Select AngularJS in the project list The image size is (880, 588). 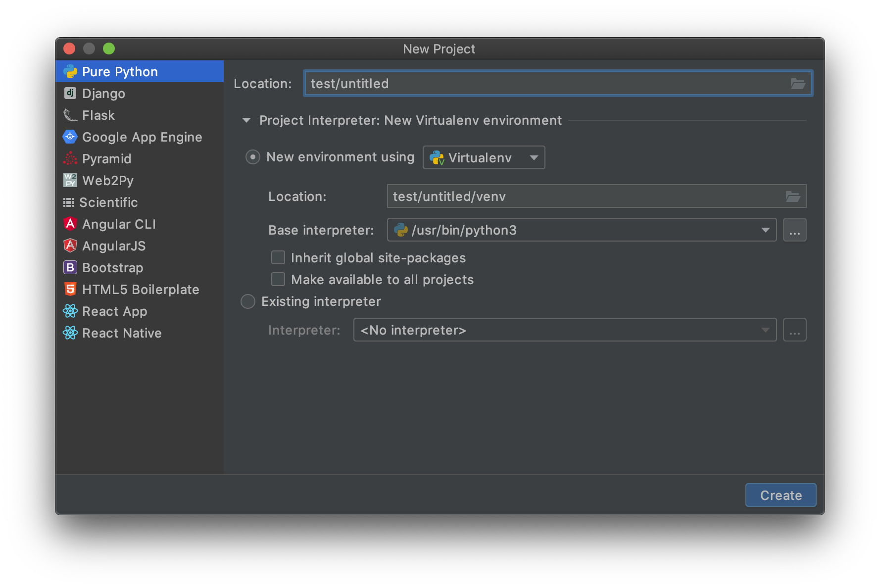click(140, 245)
